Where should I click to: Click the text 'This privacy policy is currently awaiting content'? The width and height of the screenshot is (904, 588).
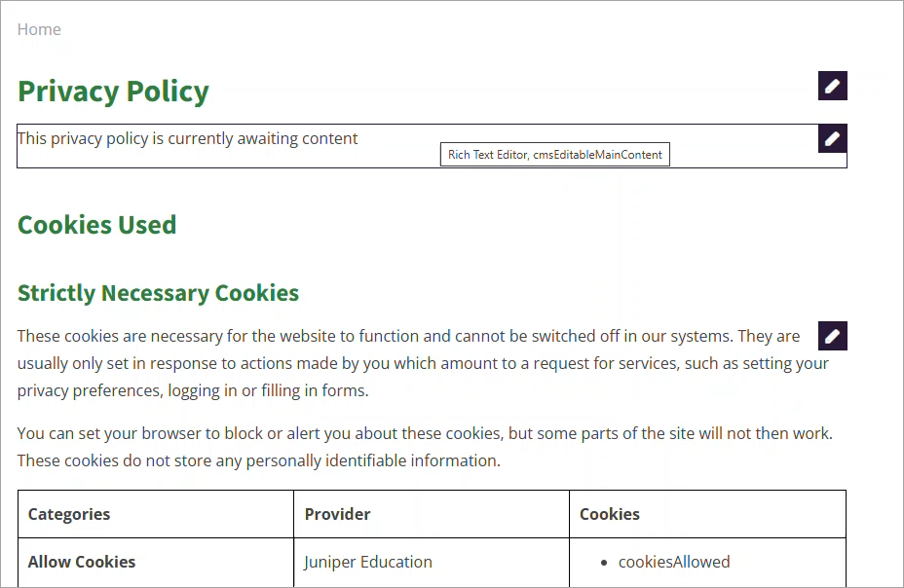click(x=188, y=138)
